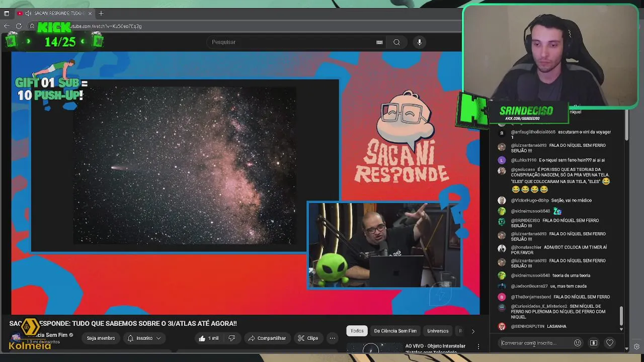Reload the page with refresh icon
The image size is (644, 362).
19,26
